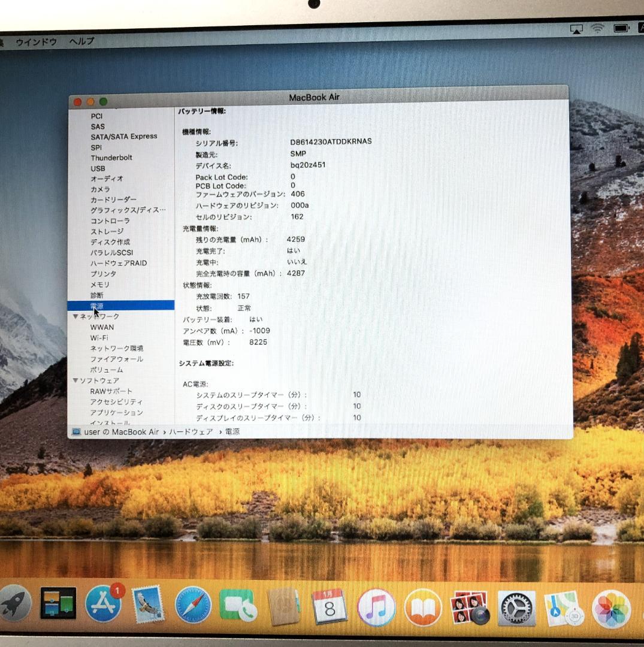Open iBooks from the Dock

coord(423,607)
